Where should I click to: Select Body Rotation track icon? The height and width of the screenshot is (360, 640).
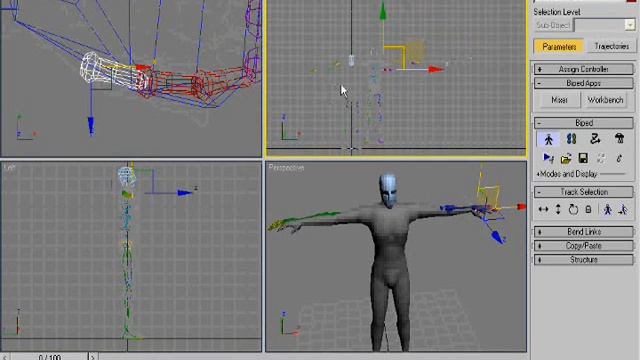pos(573,210)
